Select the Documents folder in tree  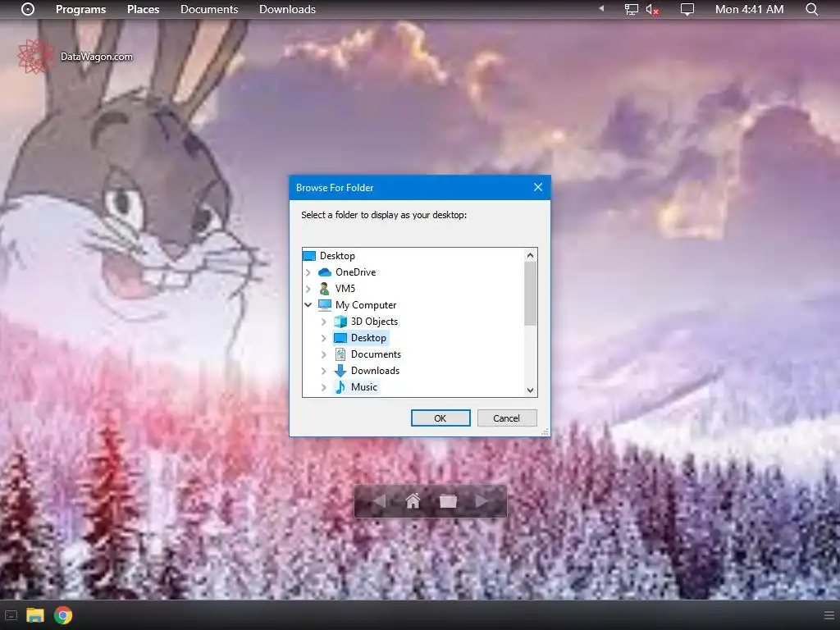(x=376, y=354)
